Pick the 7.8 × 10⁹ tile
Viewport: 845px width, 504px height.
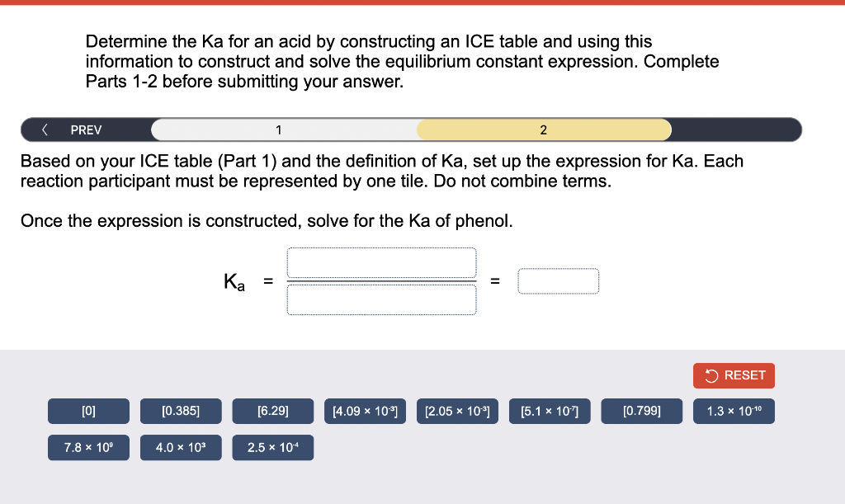(88, 448)
